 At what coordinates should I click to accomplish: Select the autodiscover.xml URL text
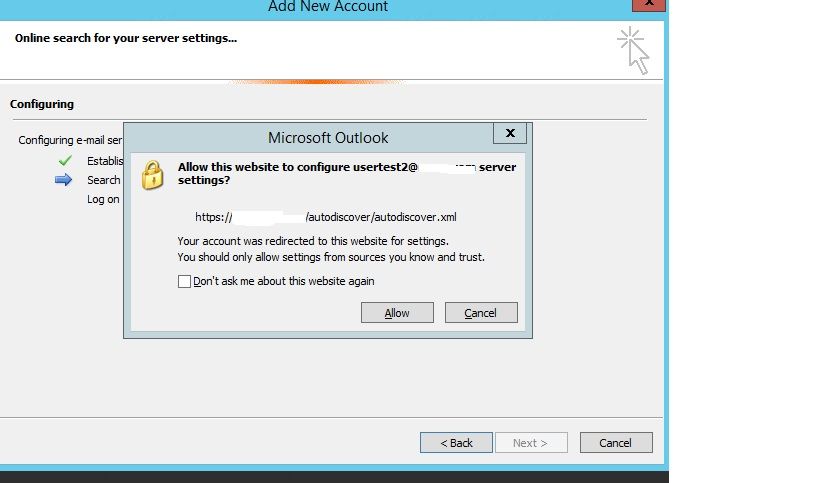(325, 217)
